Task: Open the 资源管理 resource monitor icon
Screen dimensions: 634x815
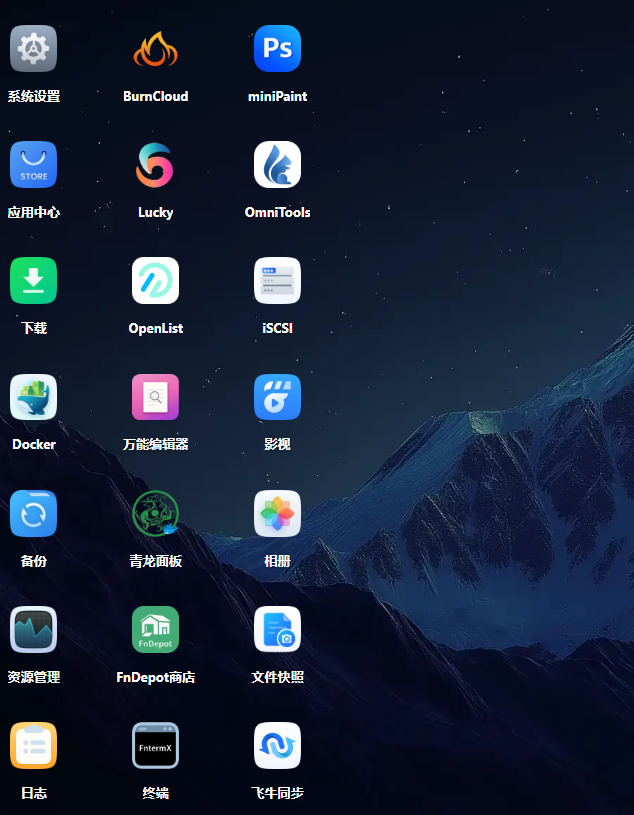Action: [33, 629]
